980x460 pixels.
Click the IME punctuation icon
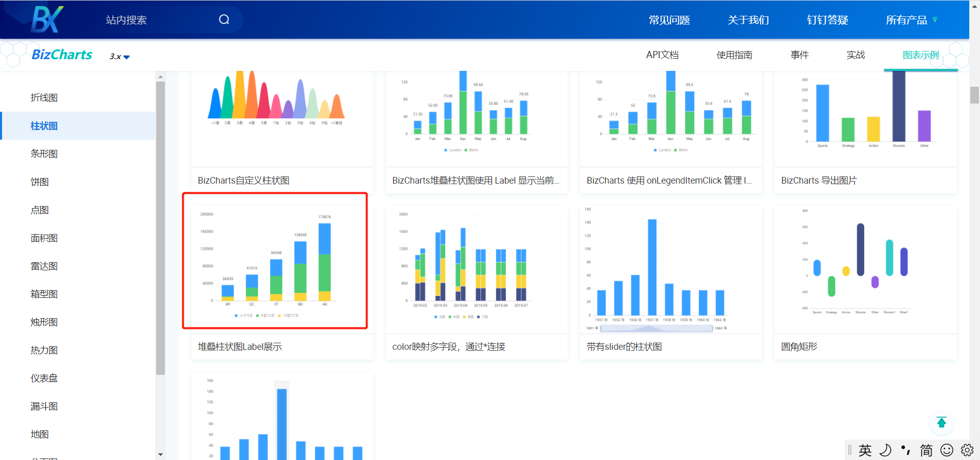pos(905,450)
